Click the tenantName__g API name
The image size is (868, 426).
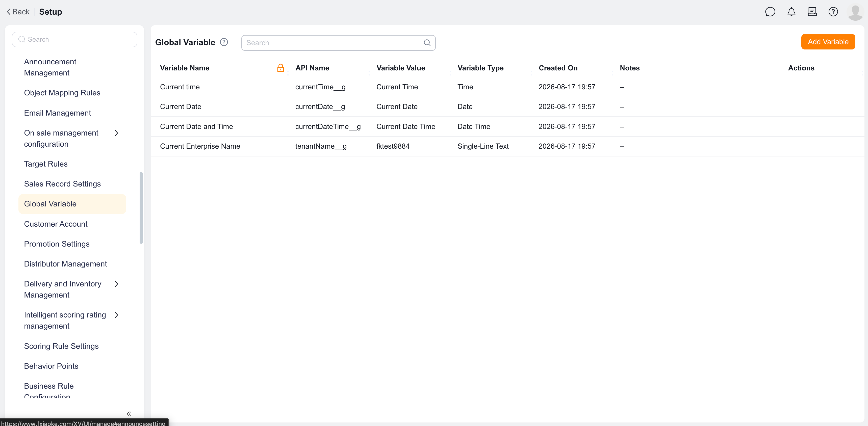tap(321, 146)
